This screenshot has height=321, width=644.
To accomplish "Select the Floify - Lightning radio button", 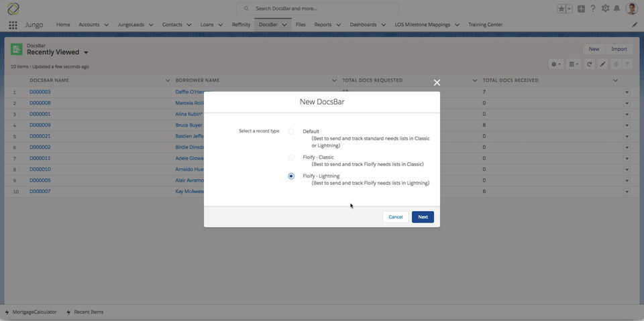I will point(291,176).
